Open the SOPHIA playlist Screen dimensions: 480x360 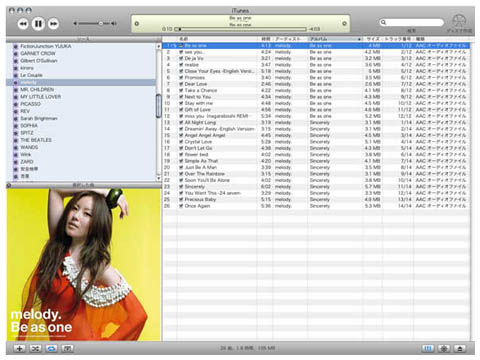coord(81,126)
